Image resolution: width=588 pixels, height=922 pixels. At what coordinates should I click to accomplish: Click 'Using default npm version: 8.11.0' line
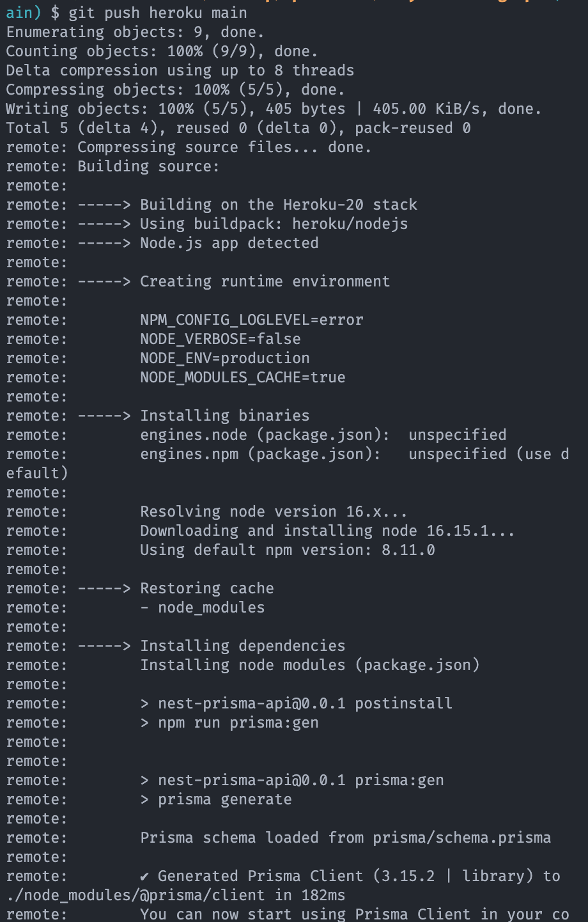pyautogui.click(x=287, y=550)
